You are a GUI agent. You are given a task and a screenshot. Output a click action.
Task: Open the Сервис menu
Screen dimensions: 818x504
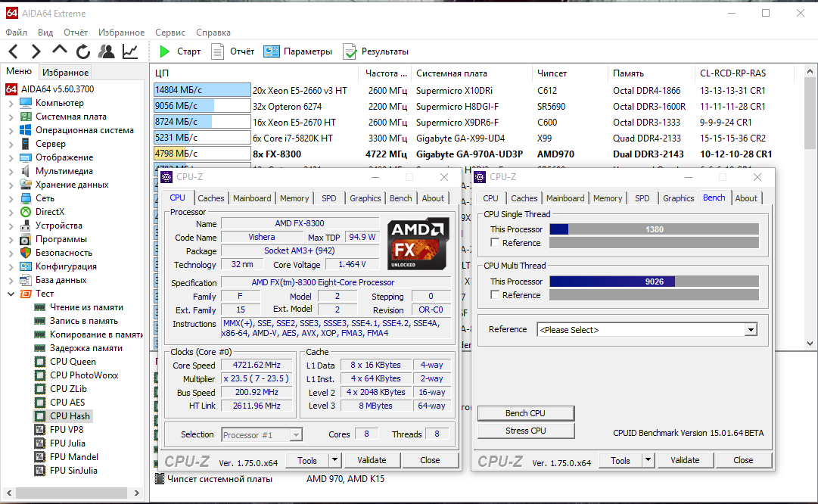coord(170,33)
